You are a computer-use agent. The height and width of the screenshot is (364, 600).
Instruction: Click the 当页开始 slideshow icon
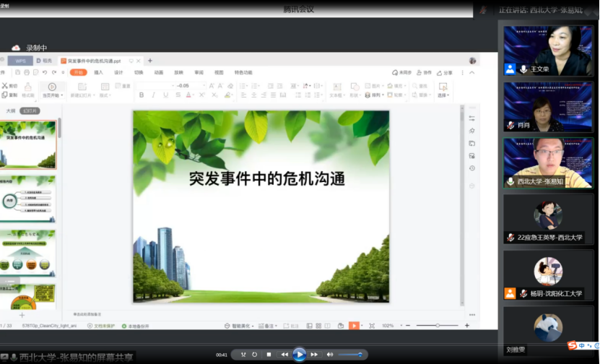[51, 87]
